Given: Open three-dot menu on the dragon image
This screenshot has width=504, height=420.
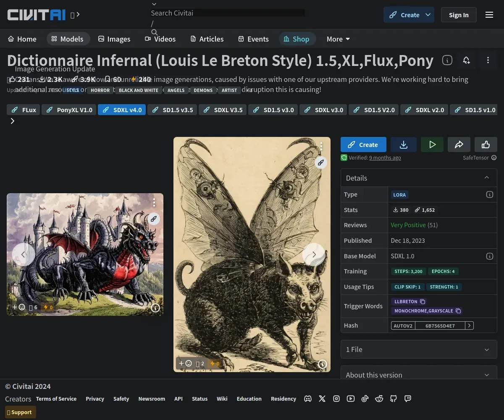Looking at the screenshot, I should click(154, 202).
